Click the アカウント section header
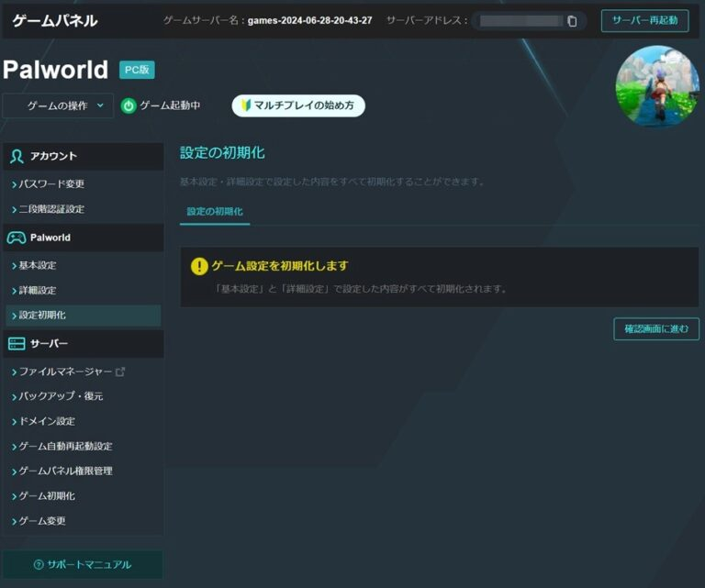The height and width of the screenshot is (588, 705). pos(84,156)
